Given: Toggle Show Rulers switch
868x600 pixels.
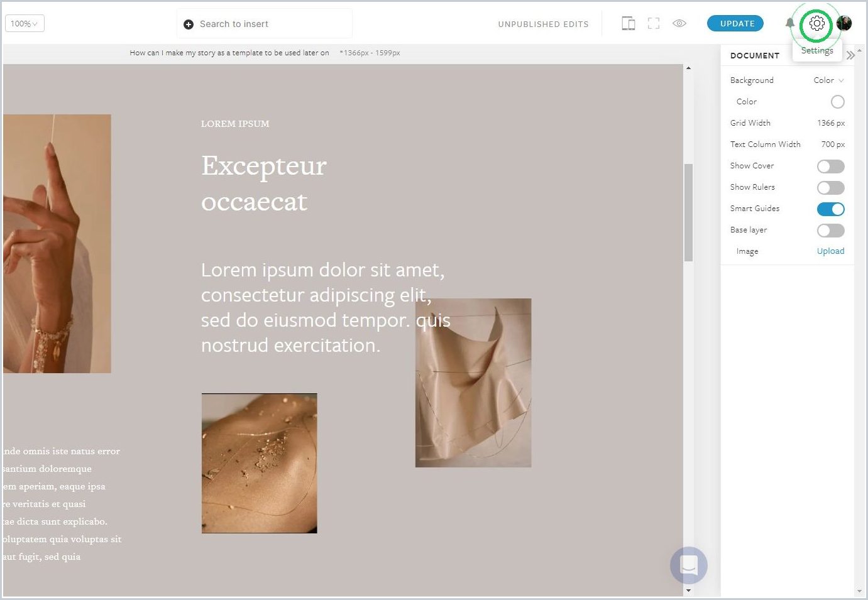Looking at the screenshot, I should tap(830, 187).
